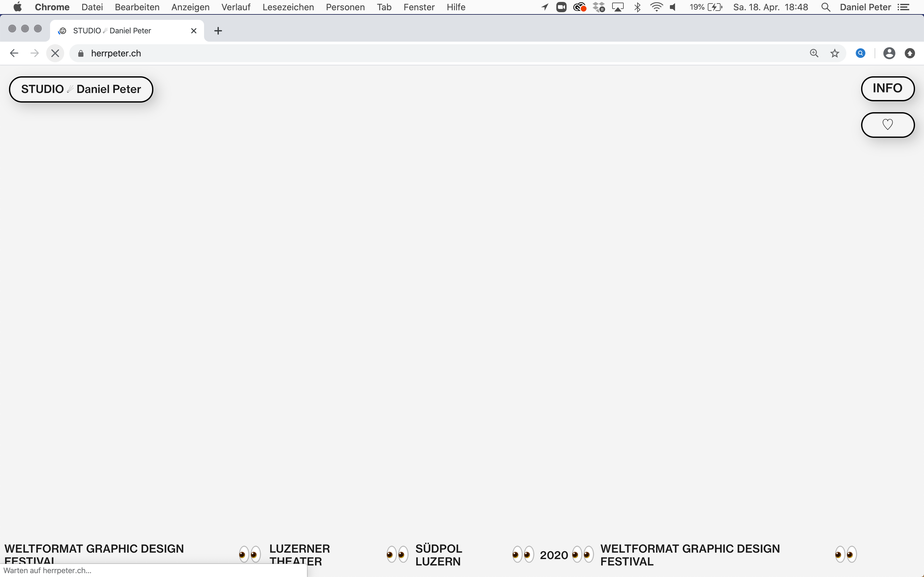
Task: Open Spotlight search in menu bar
Action: tap(826, 7)
